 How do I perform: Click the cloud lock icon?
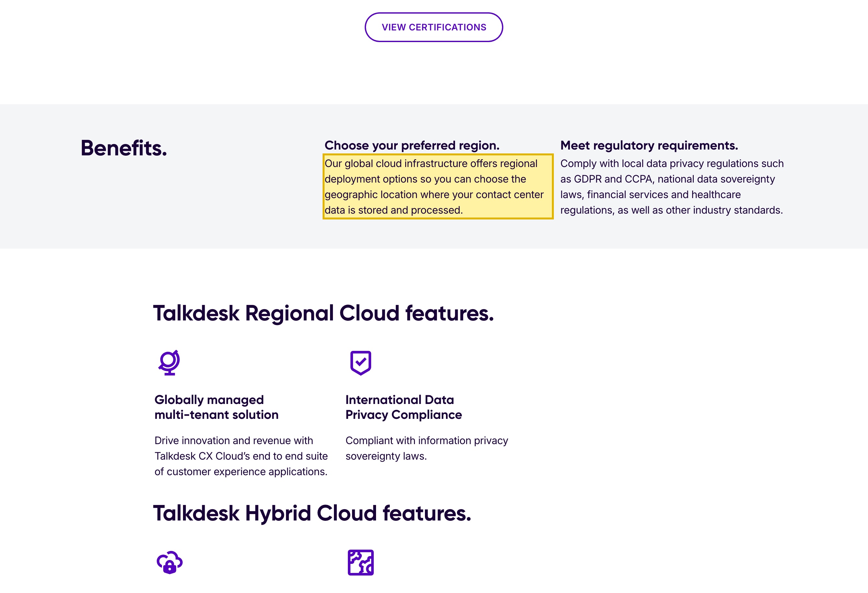170,562
